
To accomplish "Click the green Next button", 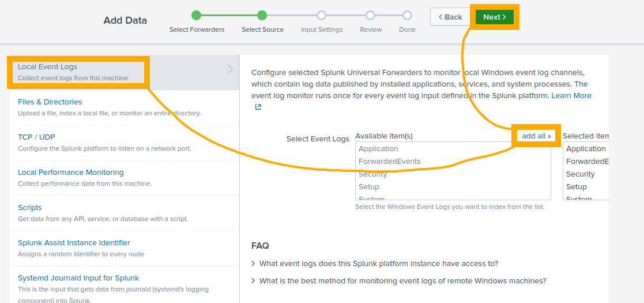I will (x=495, y=17).
